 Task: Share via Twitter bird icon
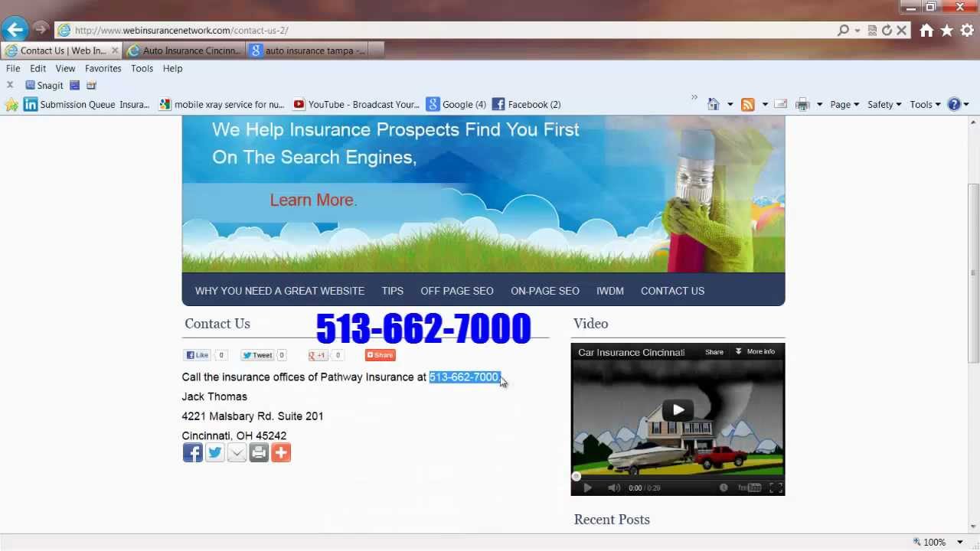click(215, 452)
